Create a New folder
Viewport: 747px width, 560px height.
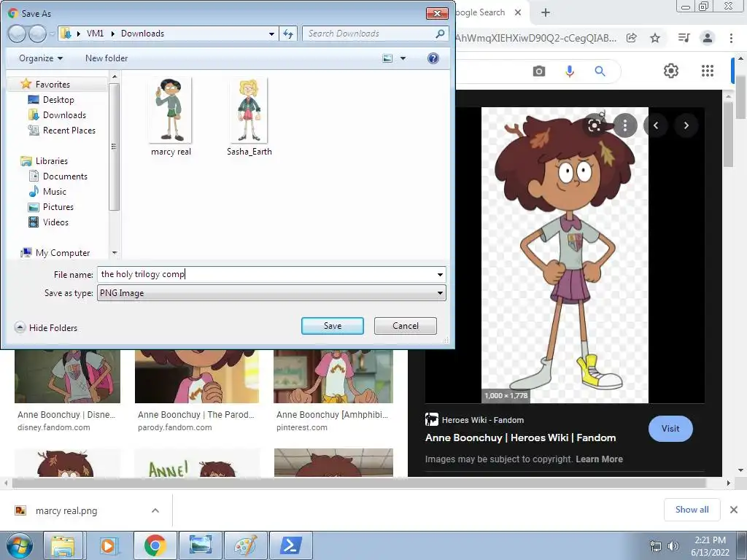pyautogui.click(x=107, y=58)
